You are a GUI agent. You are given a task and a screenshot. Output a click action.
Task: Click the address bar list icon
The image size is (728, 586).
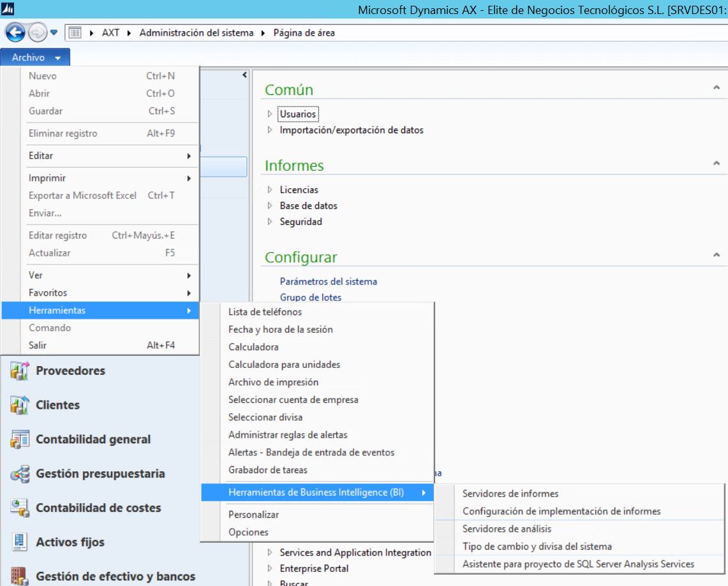click(x=75, y=33)
